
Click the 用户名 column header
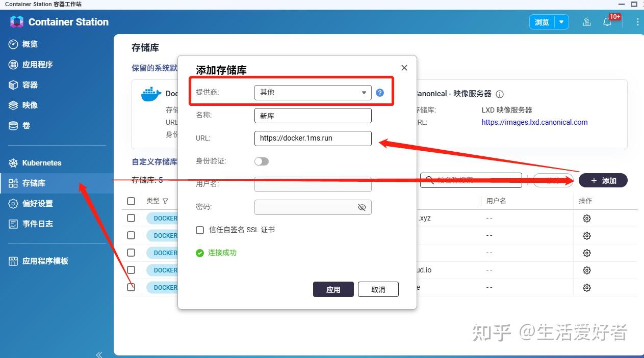[x=496, y=201]
